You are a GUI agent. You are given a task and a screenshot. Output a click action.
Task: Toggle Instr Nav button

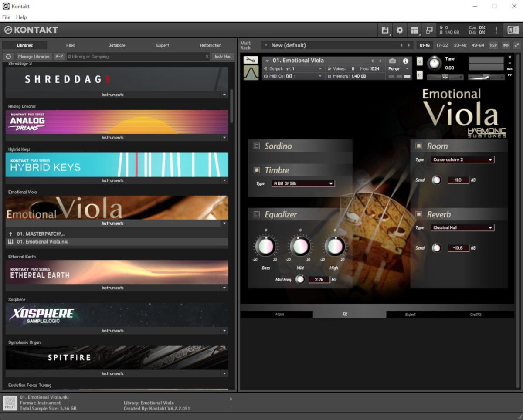(x=223, y=57)
